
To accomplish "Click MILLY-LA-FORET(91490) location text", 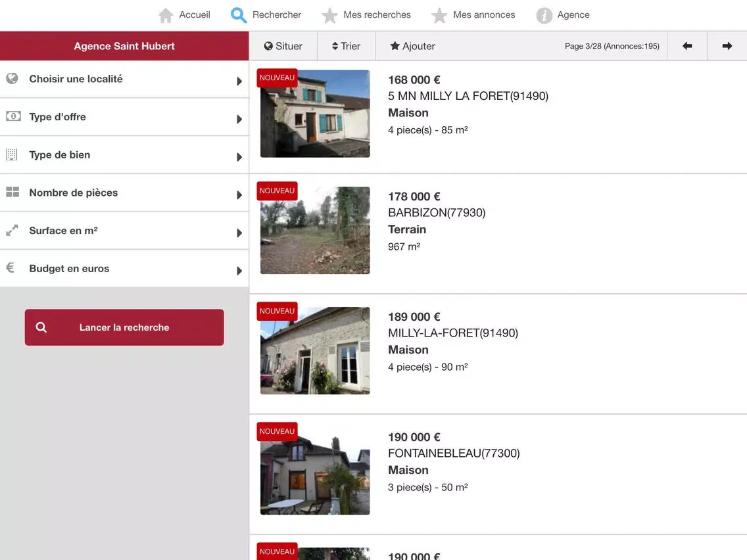I will tap(453, 333).
